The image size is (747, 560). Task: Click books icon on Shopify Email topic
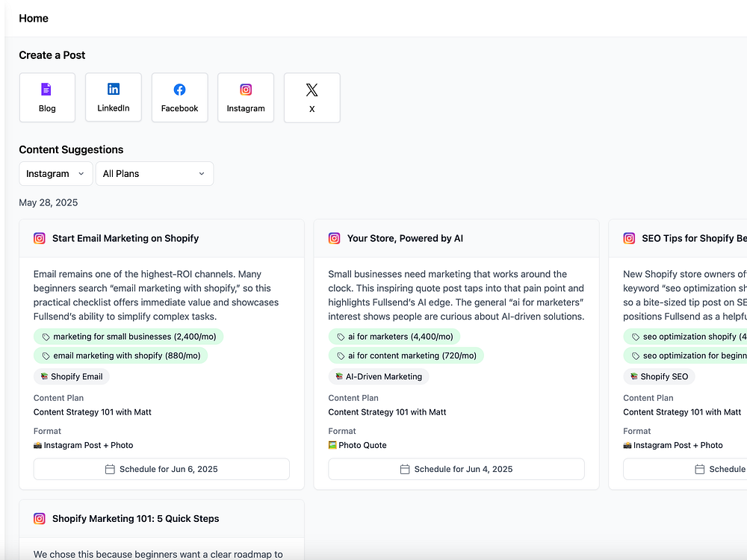coord(44,376)
